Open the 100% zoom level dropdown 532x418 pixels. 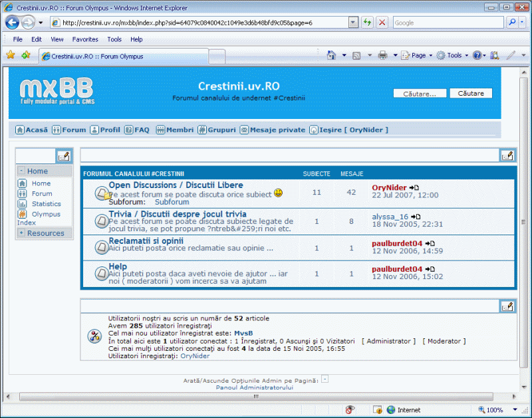tap(515, 410)
